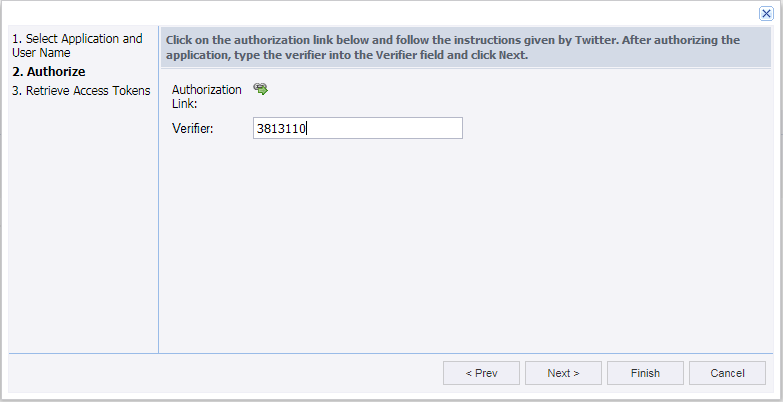Close the dialog with the X button
The width and height of the screenshot is (783, 402).
tap(766, 13)
